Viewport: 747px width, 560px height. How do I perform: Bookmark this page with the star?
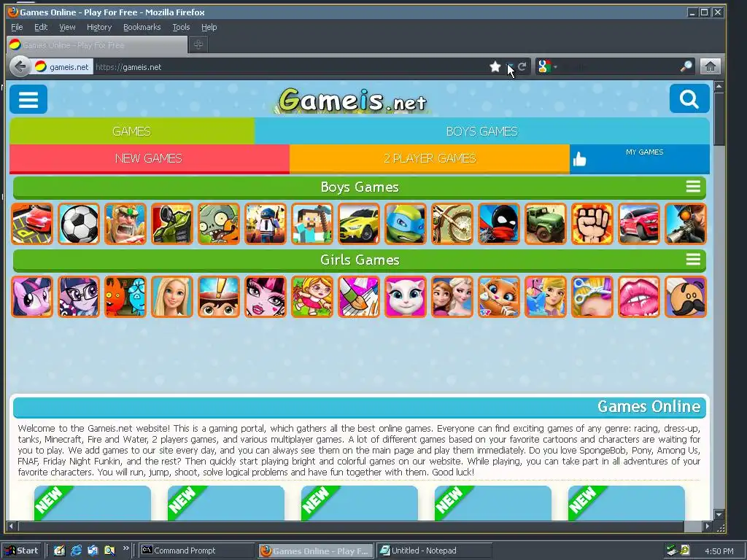[x=495, y=66]
